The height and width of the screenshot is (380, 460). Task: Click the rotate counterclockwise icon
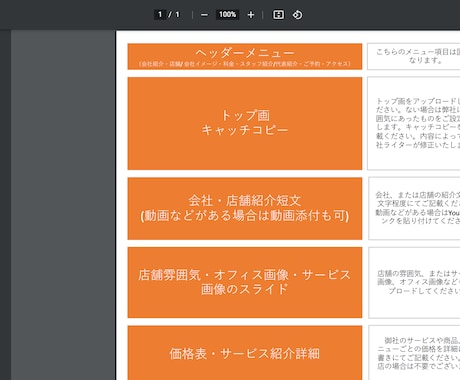tap(297, 15)
